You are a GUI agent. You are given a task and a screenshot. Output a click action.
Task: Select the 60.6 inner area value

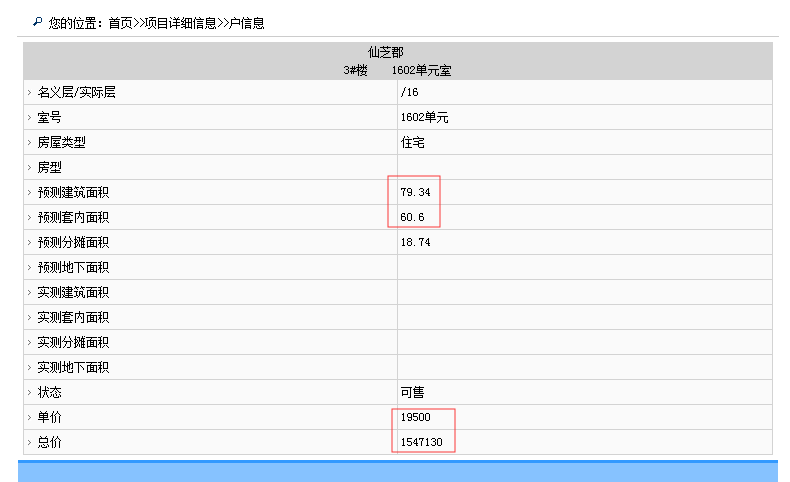click(413, 217)
